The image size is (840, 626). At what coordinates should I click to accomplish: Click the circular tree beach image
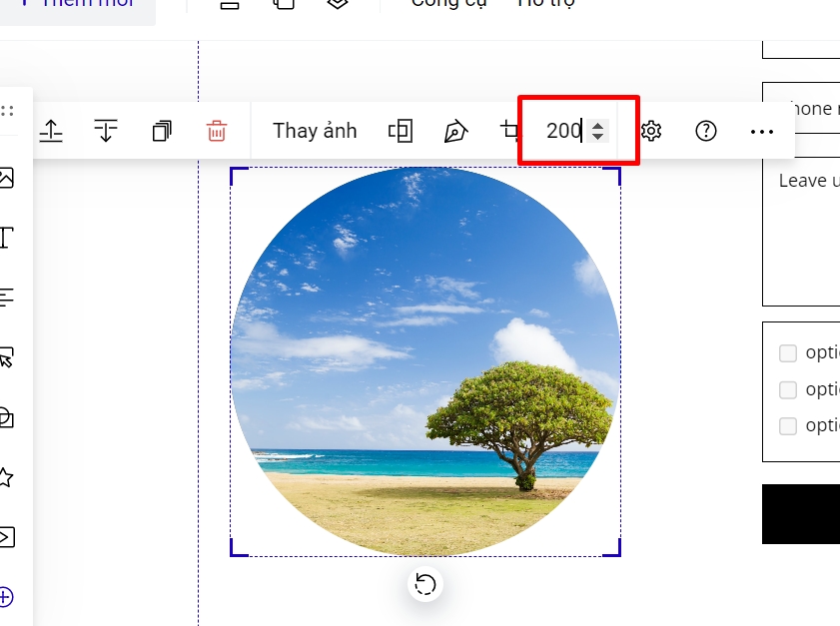click(425, 361)
